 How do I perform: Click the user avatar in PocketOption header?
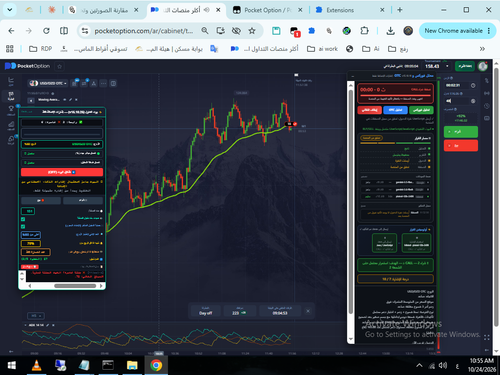[x=482, y=66]
